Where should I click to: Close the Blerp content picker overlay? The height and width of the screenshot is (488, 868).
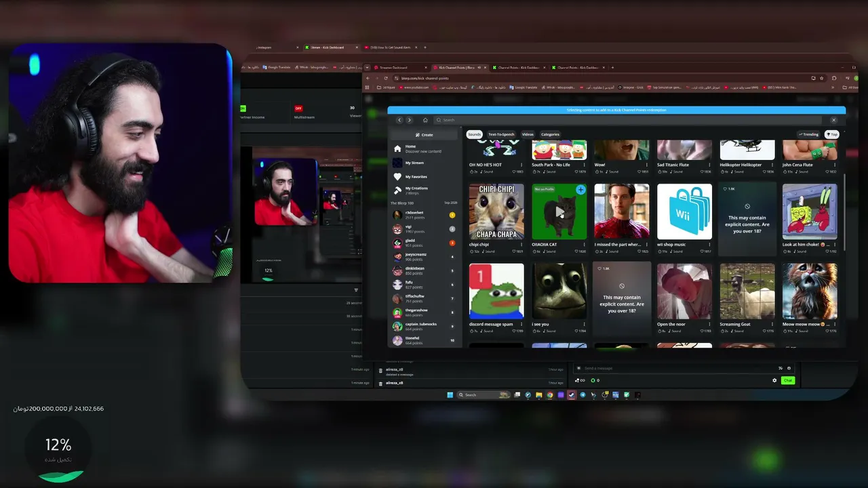833,120
